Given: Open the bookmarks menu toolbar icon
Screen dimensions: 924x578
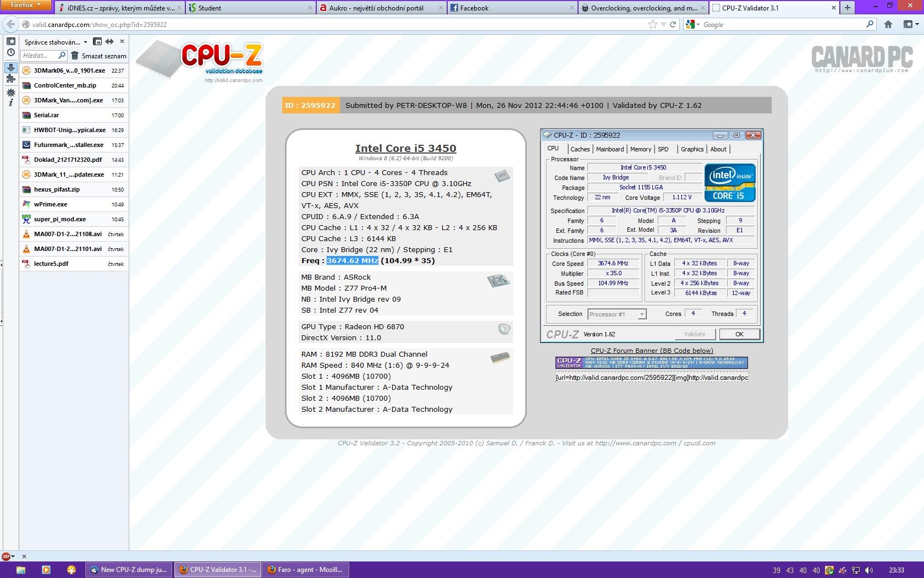Looking at the screenshot, I should coord(910,24).
